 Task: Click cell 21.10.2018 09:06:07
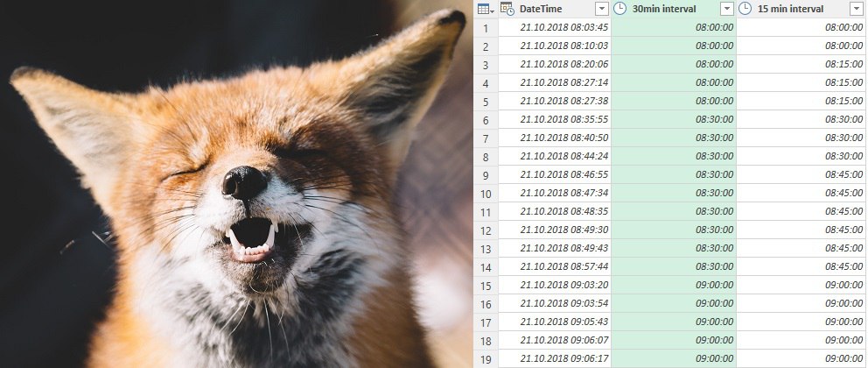tap(555, 340)
